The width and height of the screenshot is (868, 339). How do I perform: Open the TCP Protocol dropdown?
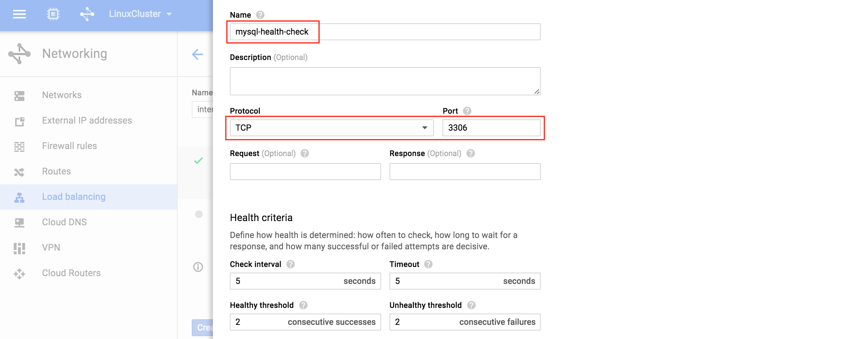click(332, 128)
